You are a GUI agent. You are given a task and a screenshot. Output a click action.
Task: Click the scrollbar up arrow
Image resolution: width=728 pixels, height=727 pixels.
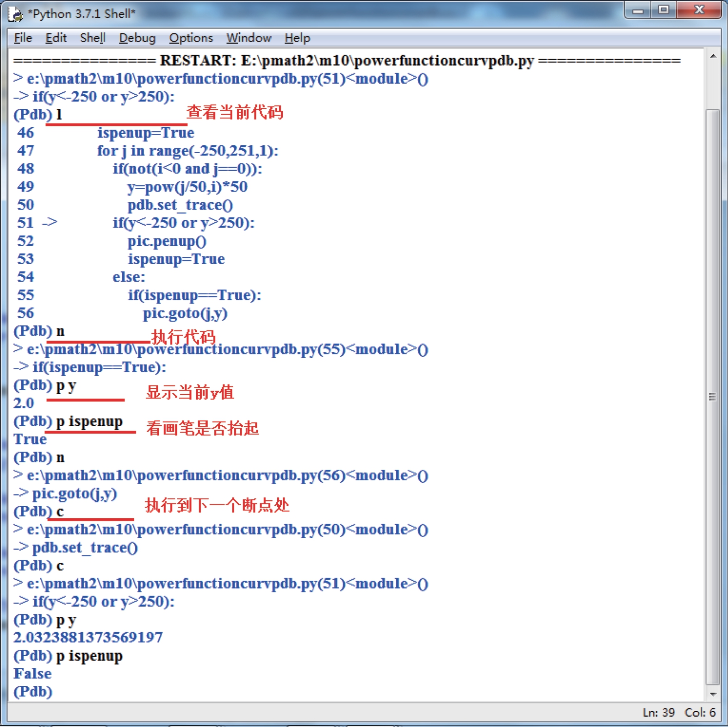(713, 56)
